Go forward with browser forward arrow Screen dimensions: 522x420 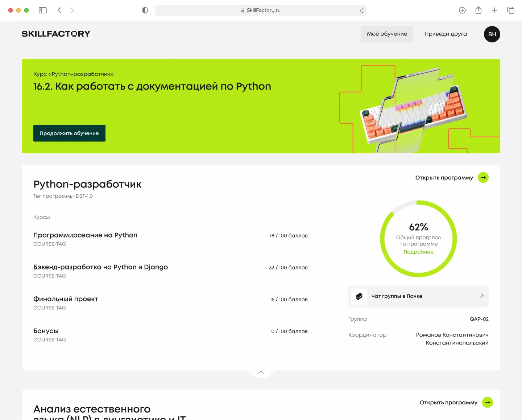[72, 10]
